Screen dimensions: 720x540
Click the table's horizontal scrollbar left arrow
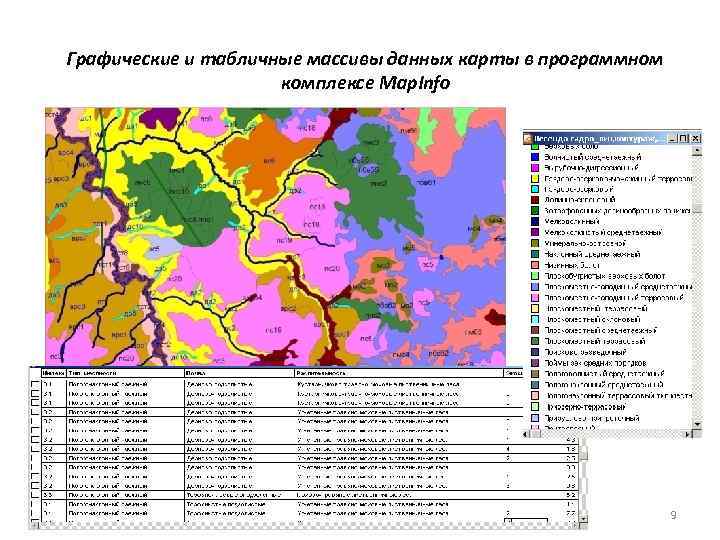[x=34, y=524]
